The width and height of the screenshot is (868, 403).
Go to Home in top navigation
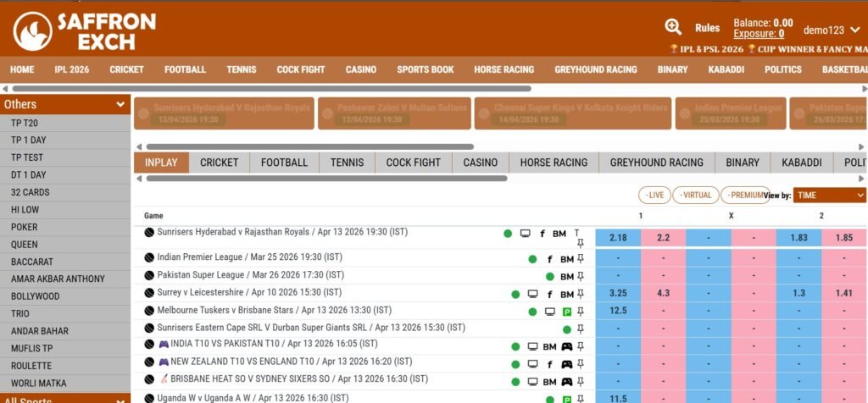[x=22, y=69]
